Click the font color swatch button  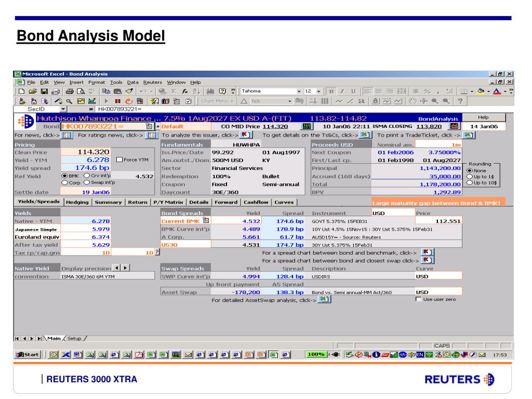click(497, 91)
